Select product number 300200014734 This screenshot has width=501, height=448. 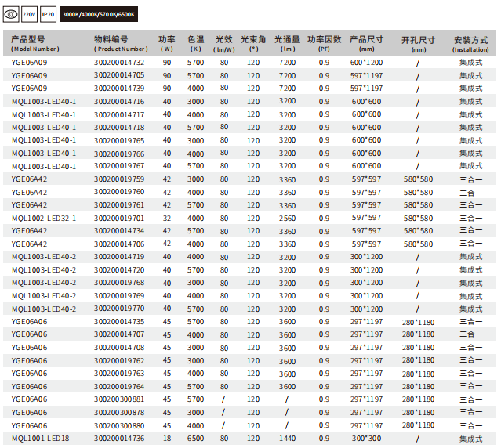pyautogui.click(x=119, y=231)
